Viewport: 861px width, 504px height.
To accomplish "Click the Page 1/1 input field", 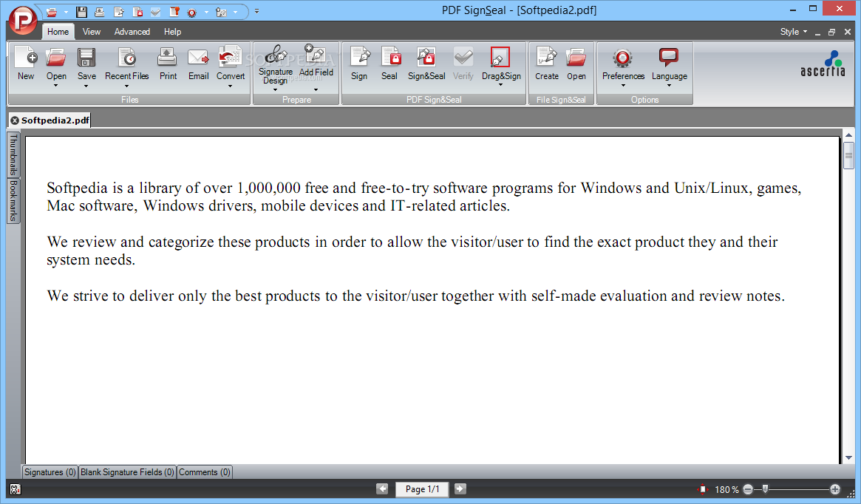I will click(x=422, y=489).
